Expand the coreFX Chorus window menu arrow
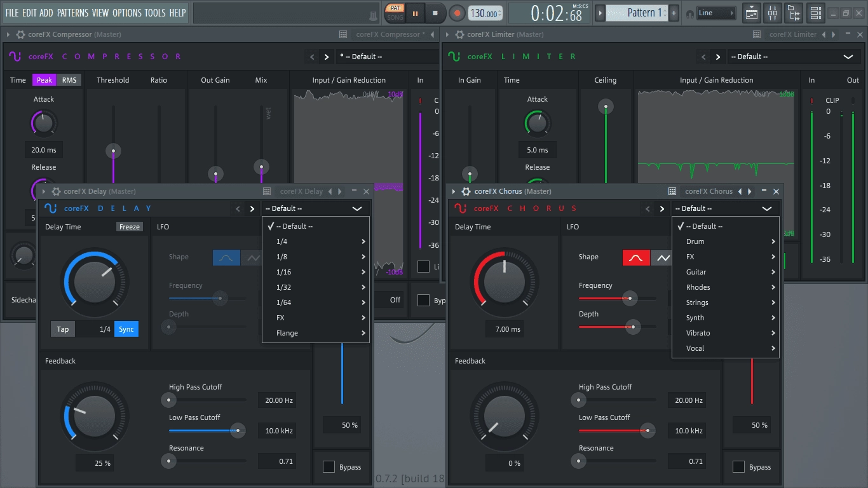Viewport: 868px width, 488px height. pyautogui.click(x=454, y=191)
